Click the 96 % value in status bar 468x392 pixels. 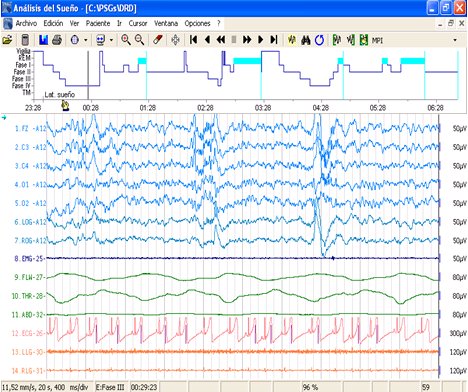tap(310, 387)
